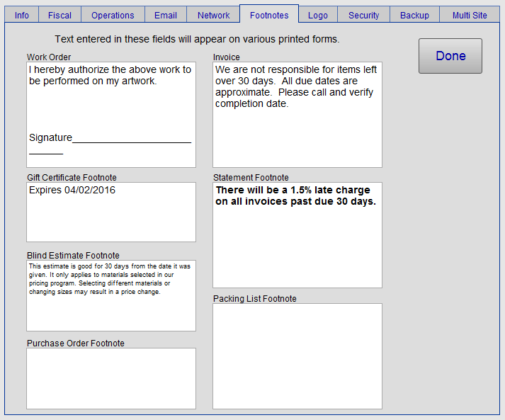Go to the Backup tab
This screenshot has width=505, height=420.
414,15
